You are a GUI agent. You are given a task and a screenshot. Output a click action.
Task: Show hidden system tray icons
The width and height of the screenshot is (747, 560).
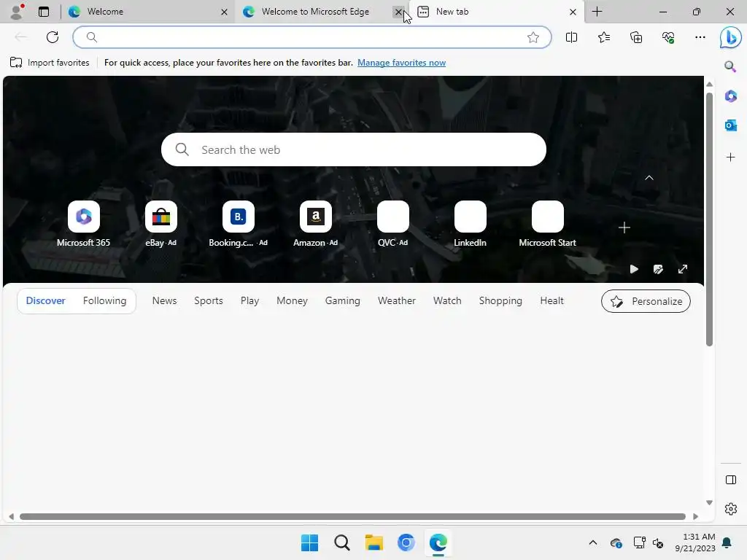coord(592,542)
